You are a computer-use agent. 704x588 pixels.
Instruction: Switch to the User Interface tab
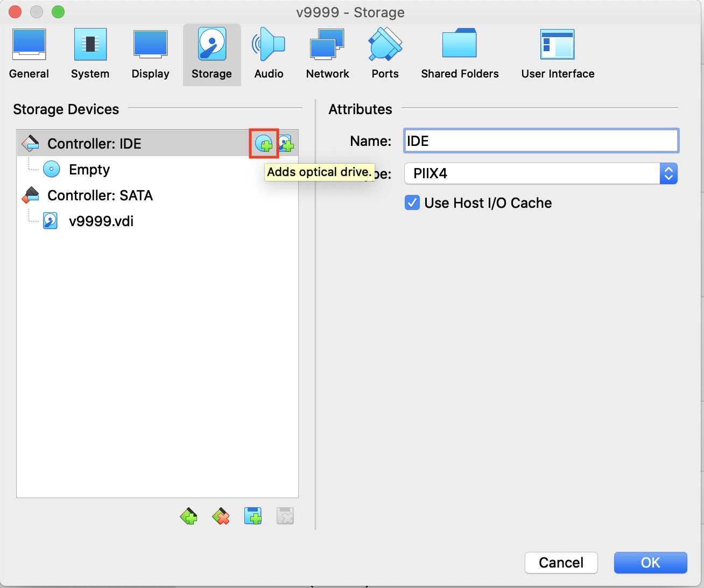pyautogui.click(x=558, y=54)
